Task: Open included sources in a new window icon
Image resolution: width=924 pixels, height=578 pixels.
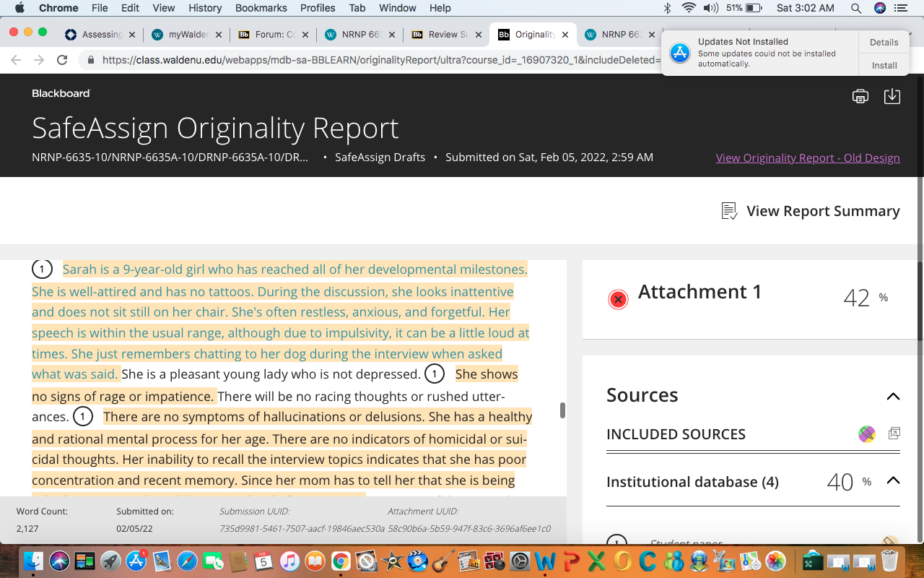Action: (x=894, y=433)
